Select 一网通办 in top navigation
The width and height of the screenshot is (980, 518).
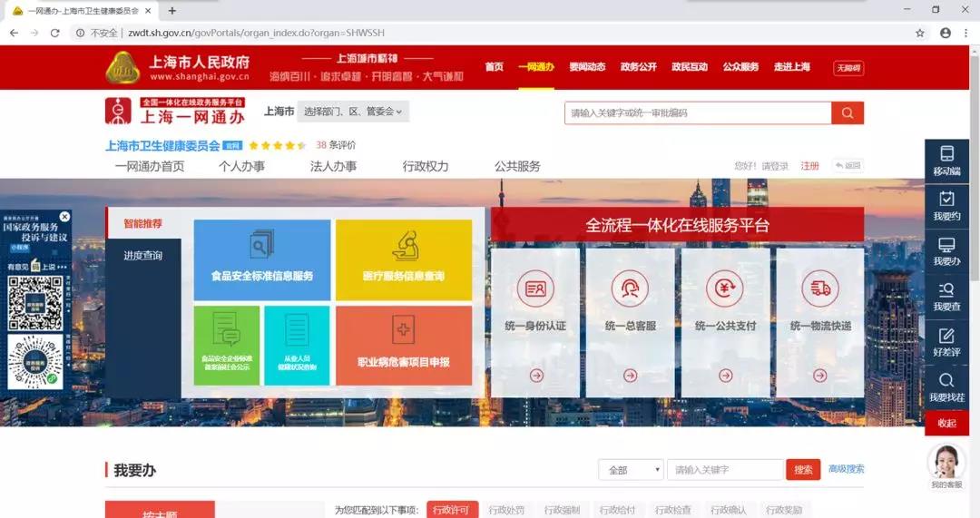tap(536, 67)
